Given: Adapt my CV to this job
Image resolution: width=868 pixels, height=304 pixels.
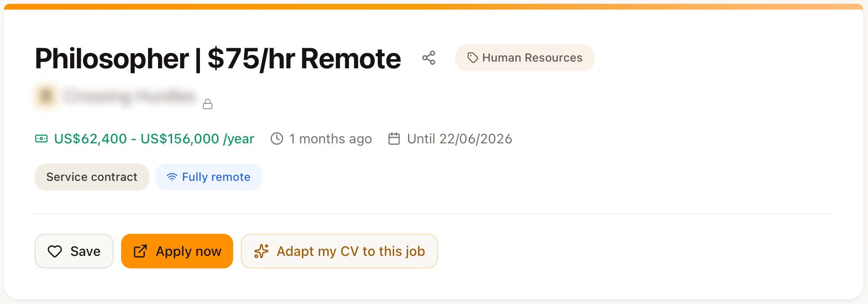Looking at the screenshot, I should [339, 251].
